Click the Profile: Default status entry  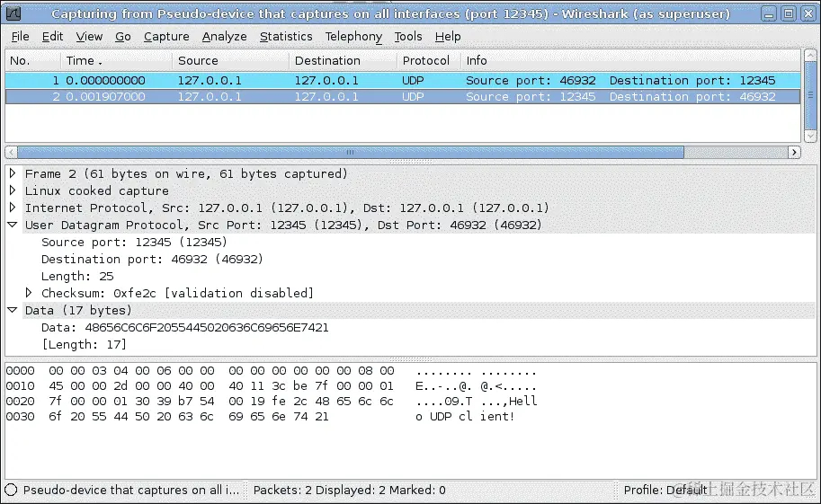pyautogui.click(x=665, y=490)
